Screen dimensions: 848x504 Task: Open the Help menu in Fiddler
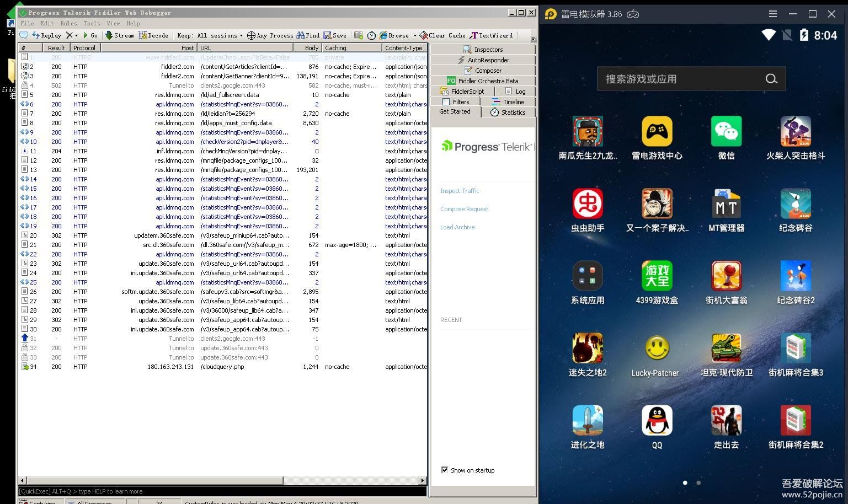pyautogui.click(x=133, y=23)
